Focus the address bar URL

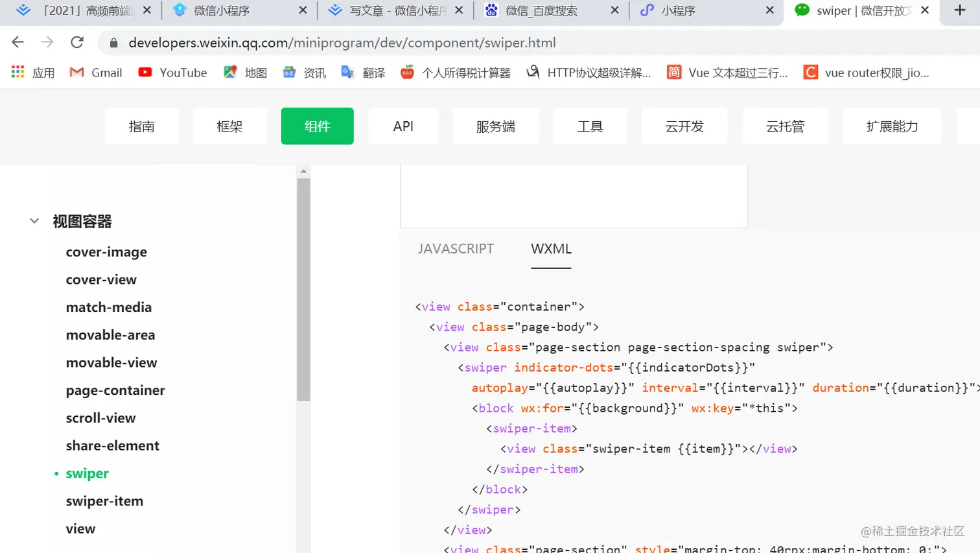[342, 43]
